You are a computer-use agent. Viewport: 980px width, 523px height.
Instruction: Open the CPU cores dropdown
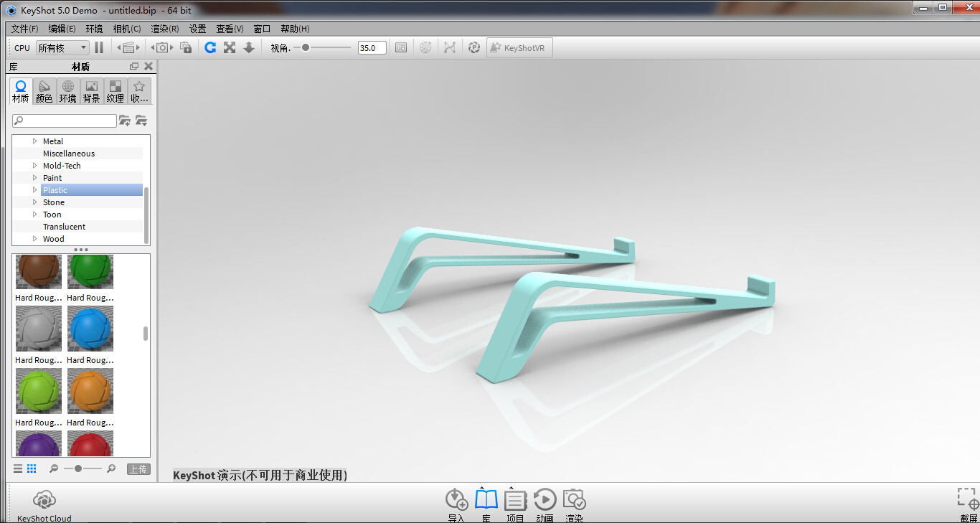coord(62,47)
